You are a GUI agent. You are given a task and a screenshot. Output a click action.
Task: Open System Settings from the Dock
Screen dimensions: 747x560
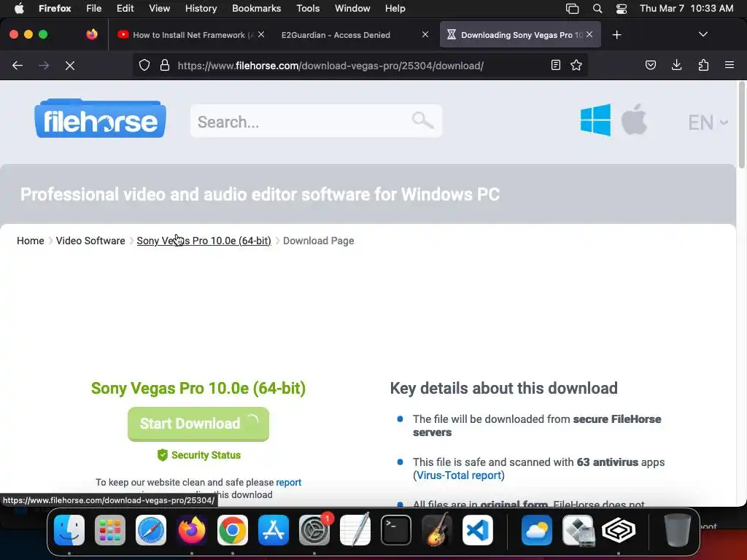(314, 530)
